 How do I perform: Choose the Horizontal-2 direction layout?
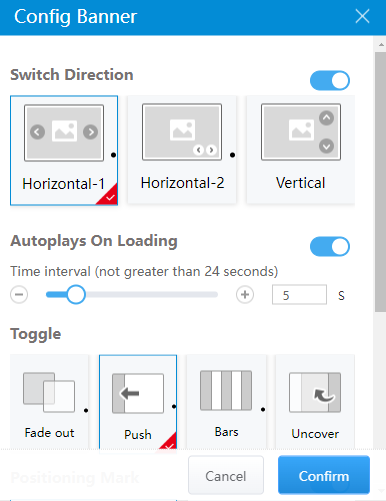[182, 149]
